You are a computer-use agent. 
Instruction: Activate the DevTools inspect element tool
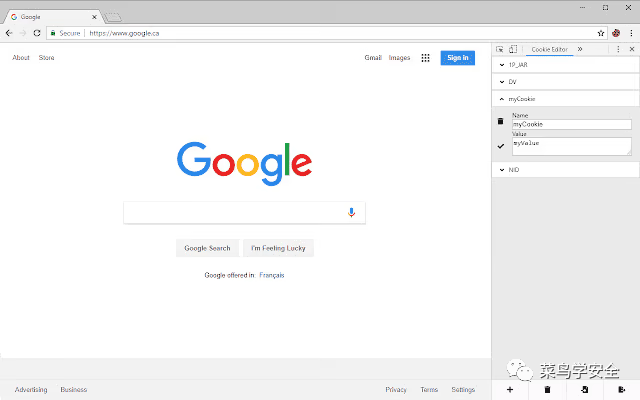point(500,49)
